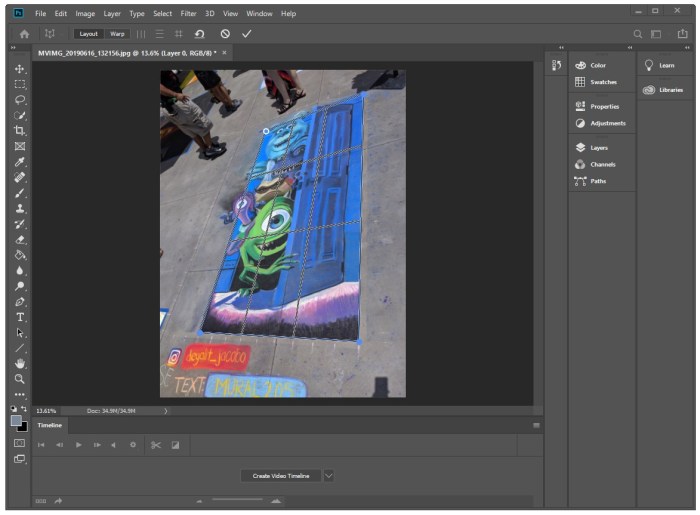The width and height of the screenshot is (700, 515).
Task: Open the Create Video Timeline dropdown arrow
Action: tap(328, 476)
